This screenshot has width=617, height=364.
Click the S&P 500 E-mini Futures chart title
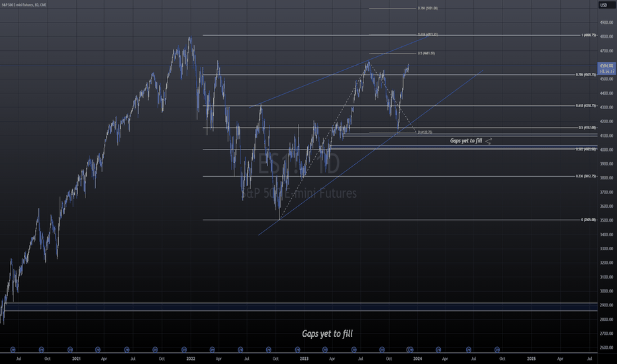pyautogui.click(x=24, y=5)
